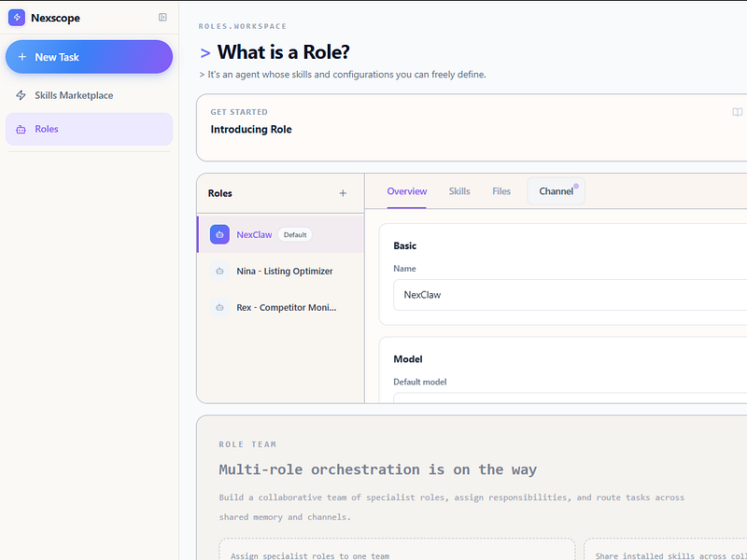Open the book icon on Introducing Role card
747x560 pixels.
(737, 112)
